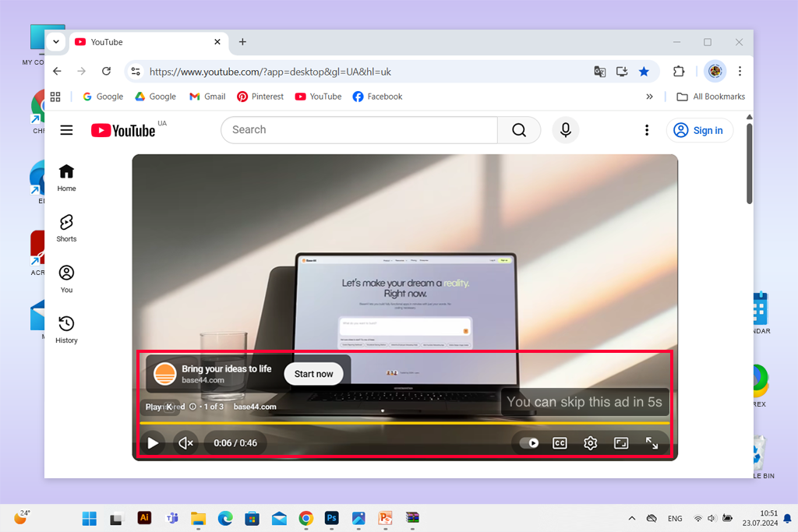The image size is (798, 532).
Task: Go back to the previous page
Action: pyautogui.click(x=57, y=71)
